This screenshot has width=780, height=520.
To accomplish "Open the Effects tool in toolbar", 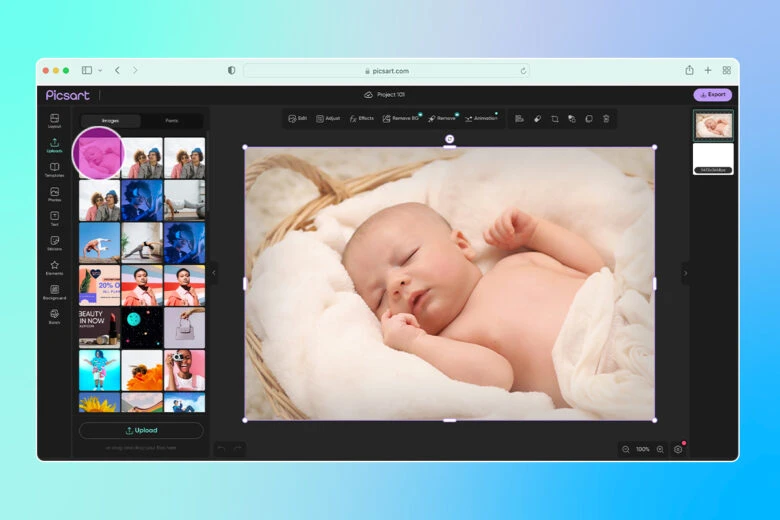I will [361, 118].
